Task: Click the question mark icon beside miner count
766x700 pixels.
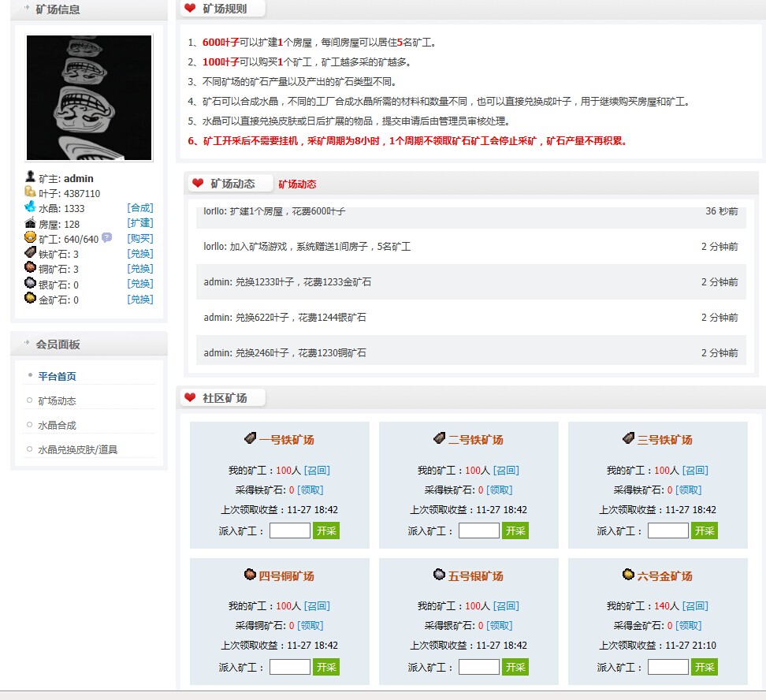Action: pos(106,238)
